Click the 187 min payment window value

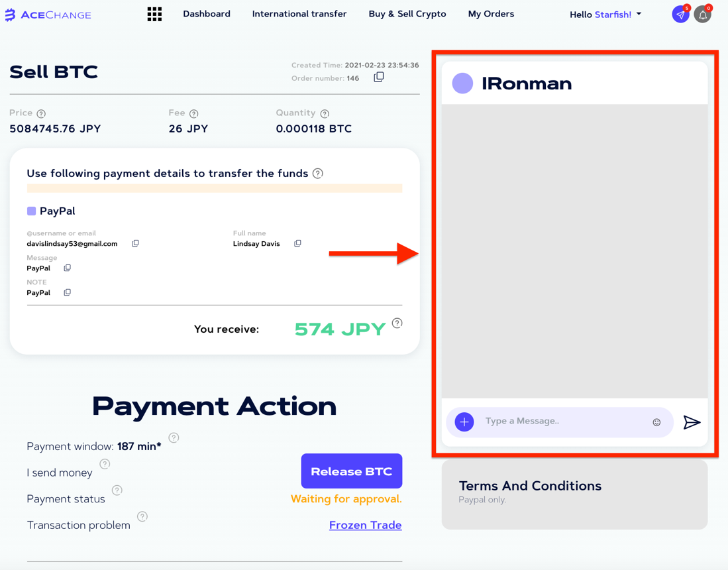click(x=139, y=447)
